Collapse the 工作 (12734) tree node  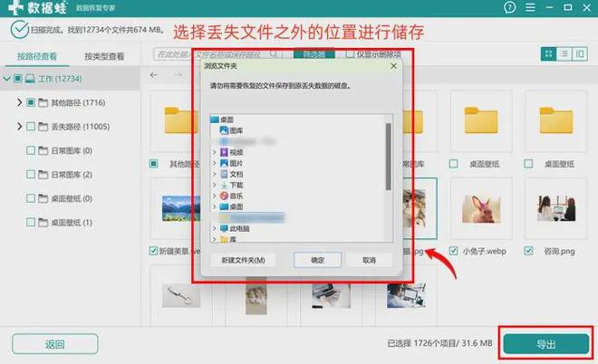click(6, 79)
